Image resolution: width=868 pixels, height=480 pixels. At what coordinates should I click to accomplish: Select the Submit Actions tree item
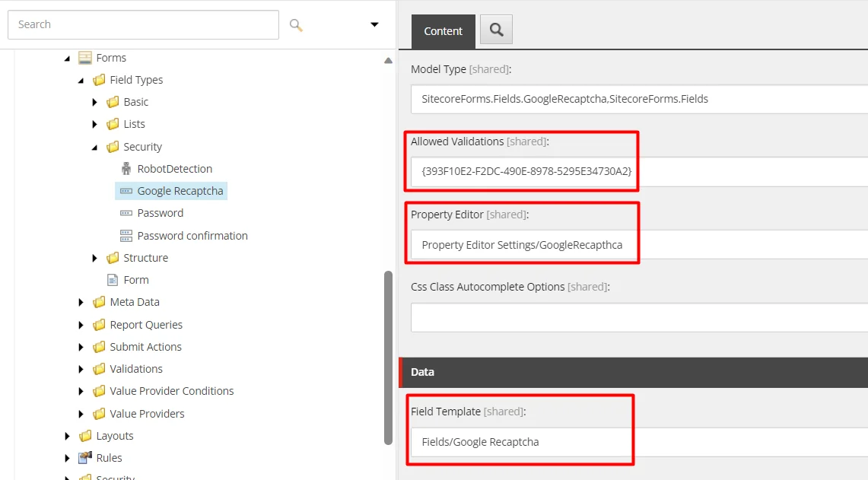point(145,347)
